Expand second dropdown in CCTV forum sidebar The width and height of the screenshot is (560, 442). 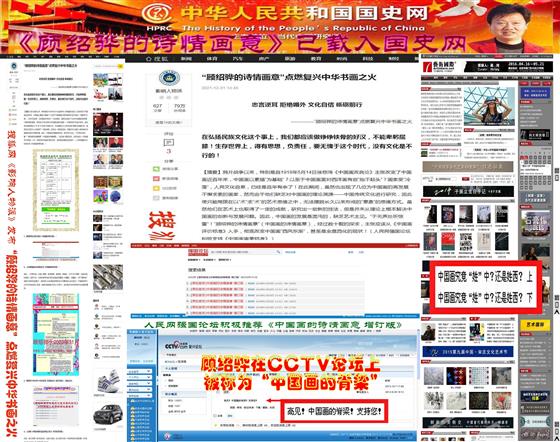(x=139, y=377)
